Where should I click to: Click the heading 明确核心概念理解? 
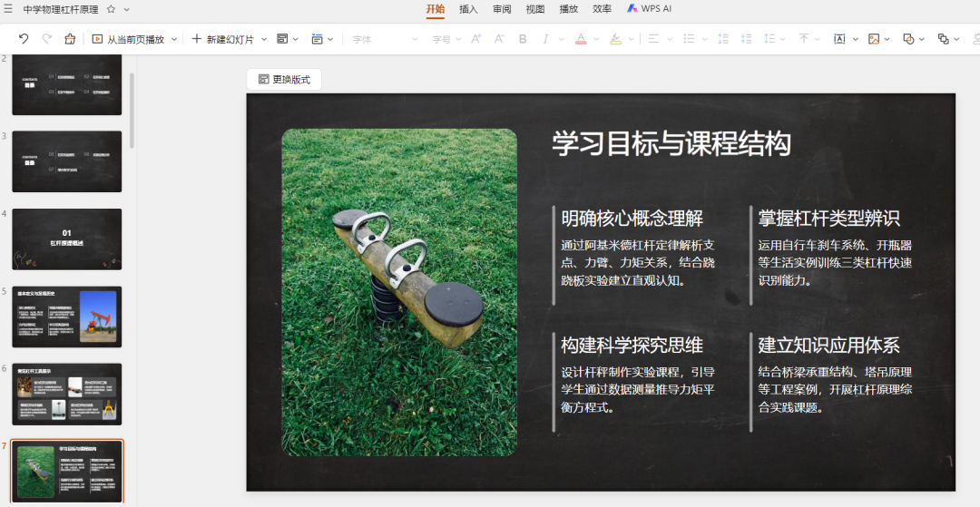[632, 218]
